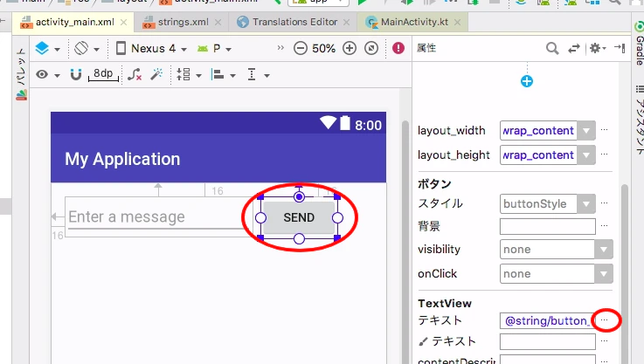
Task: Open the Gradle side panel
Action: 639,45
